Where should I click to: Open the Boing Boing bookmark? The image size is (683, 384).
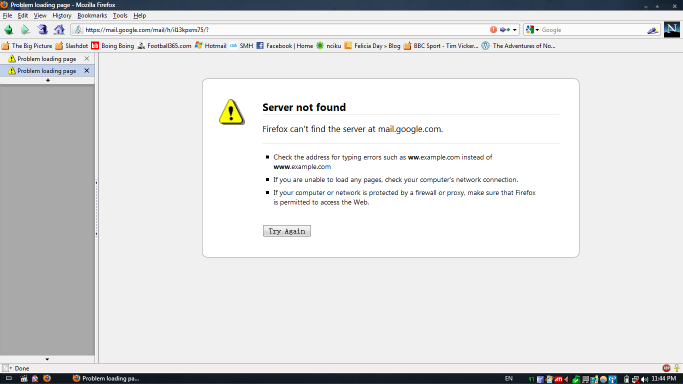(112, 46)
